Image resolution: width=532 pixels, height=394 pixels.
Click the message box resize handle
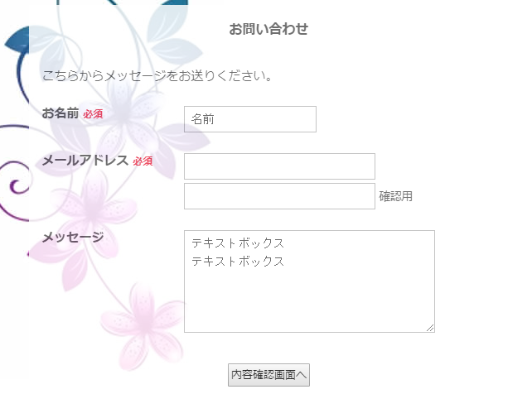click(430, 328)
